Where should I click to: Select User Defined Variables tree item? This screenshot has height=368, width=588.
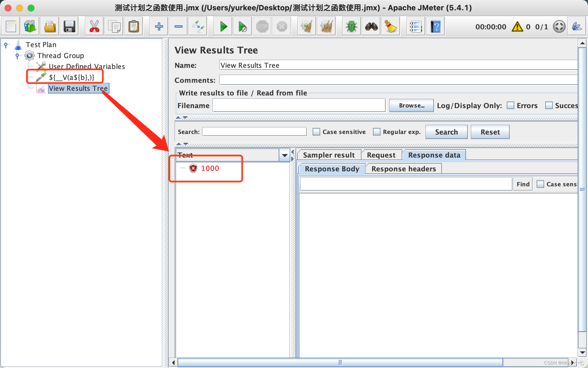pos(87,66)
